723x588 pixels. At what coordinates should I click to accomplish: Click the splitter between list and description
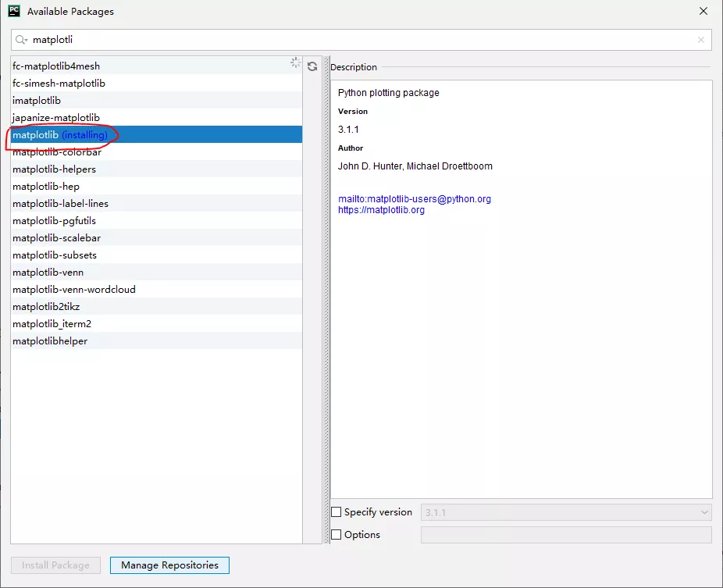[327, 300]
